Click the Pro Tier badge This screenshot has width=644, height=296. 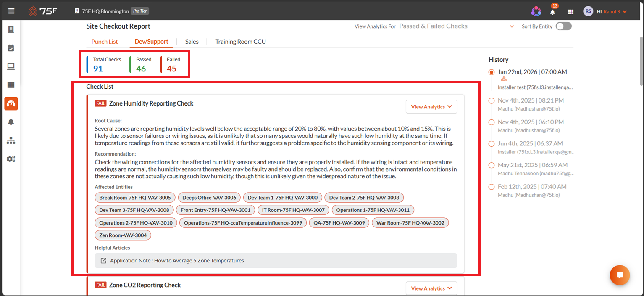point(140,11)
